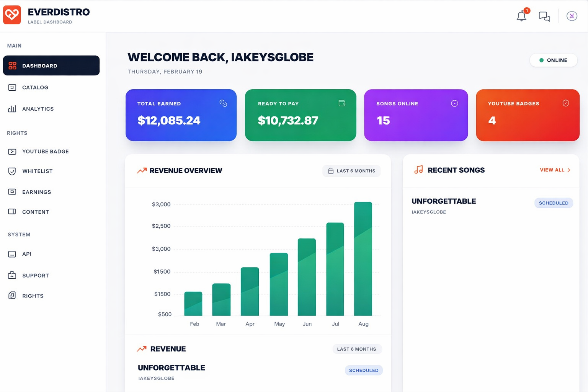Open the messages chat icon

point(544,16)
